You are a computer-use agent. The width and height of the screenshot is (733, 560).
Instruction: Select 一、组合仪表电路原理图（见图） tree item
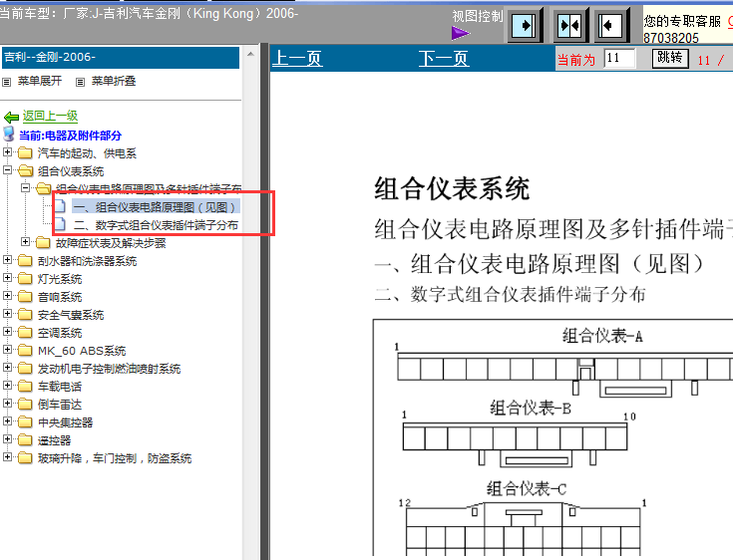(x=155, y=207)
